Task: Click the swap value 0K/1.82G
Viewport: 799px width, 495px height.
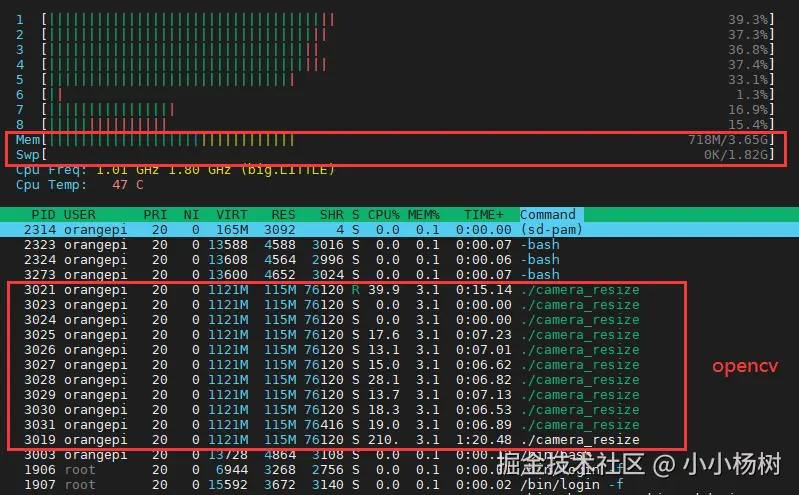Action: coord(736,154)
